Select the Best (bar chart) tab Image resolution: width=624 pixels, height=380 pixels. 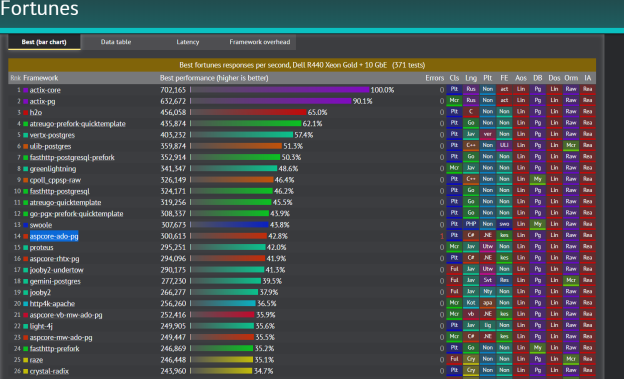click(44, 42)
